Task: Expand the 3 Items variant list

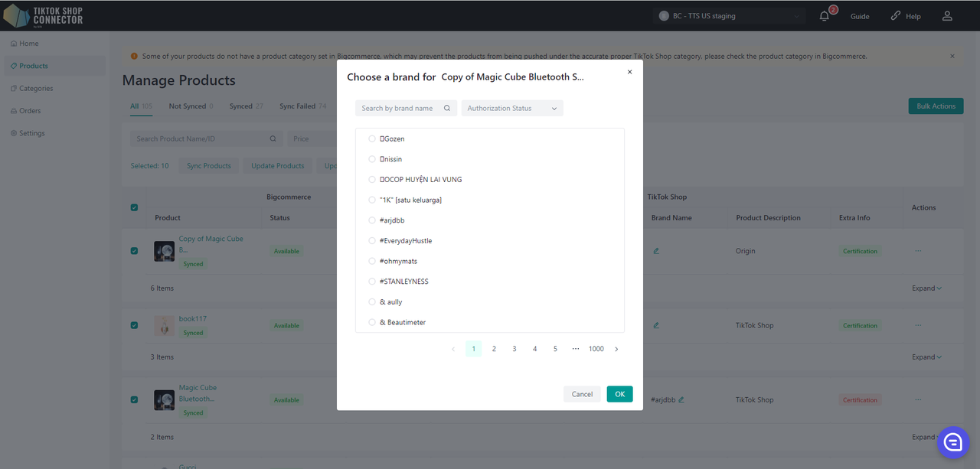Action: tap(926, 357)
